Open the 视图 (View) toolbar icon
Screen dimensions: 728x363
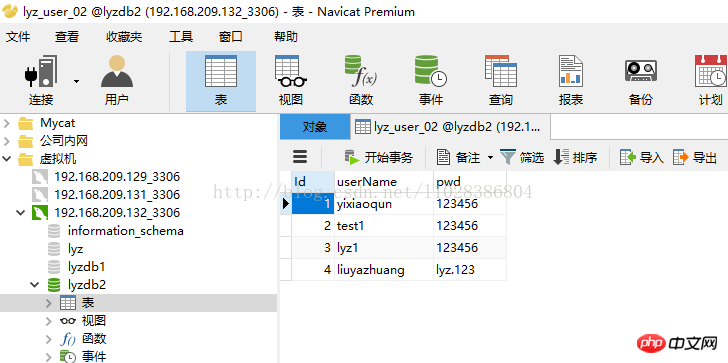pyautogui.click(x=291, y=81)
